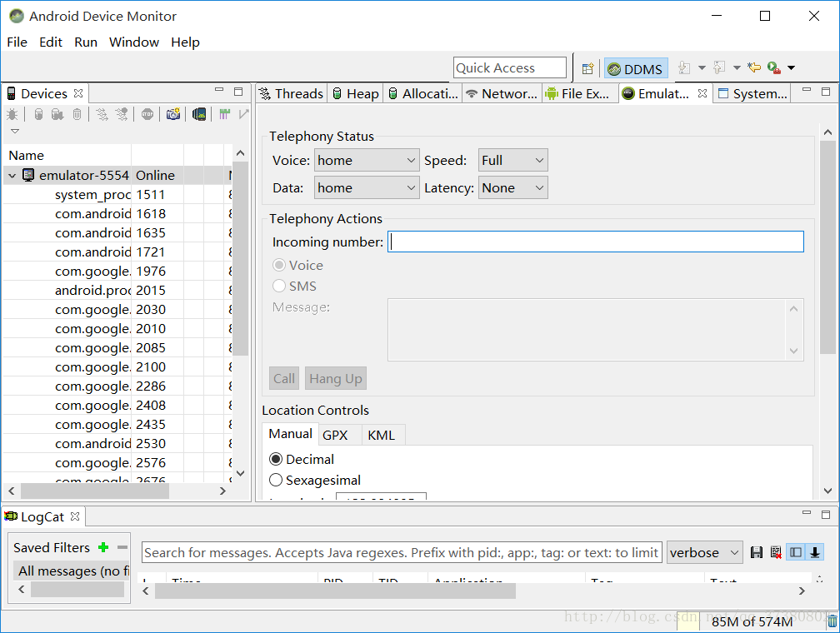Switch to the Heap tab

tap(354, 94)
